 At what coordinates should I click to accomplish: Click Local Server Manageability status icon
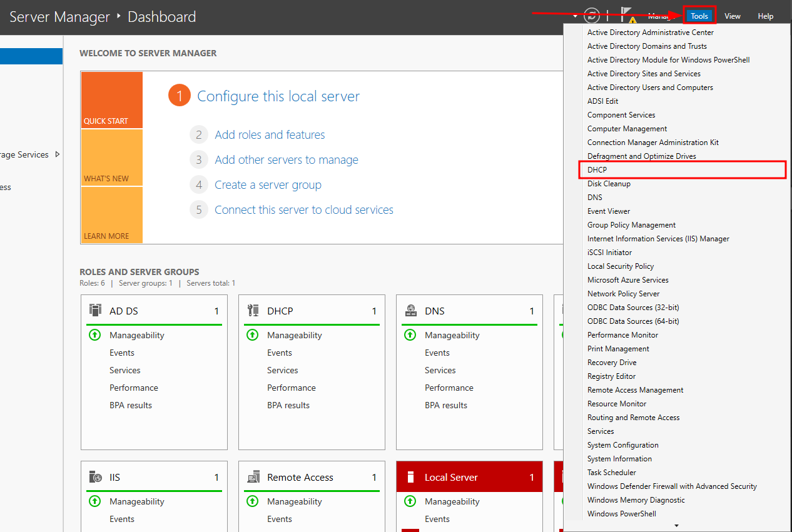pyautogui.click(x=410, y=501)
